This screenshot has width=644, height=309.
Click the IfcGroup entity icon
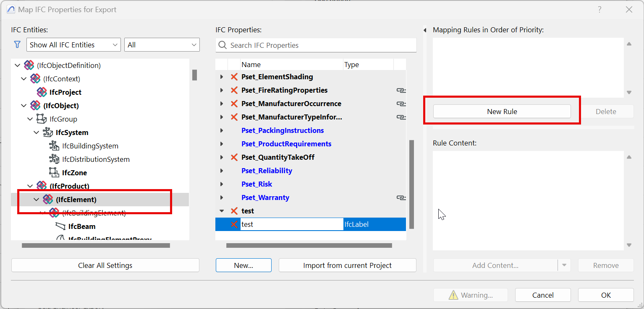pos(41,119)
